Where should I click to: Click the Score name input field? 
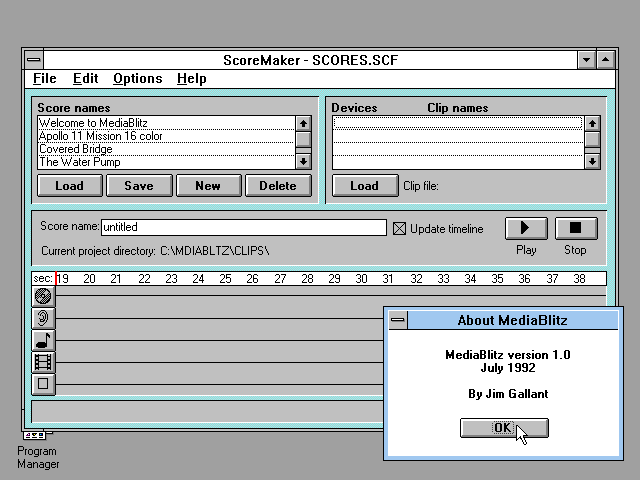244,227
